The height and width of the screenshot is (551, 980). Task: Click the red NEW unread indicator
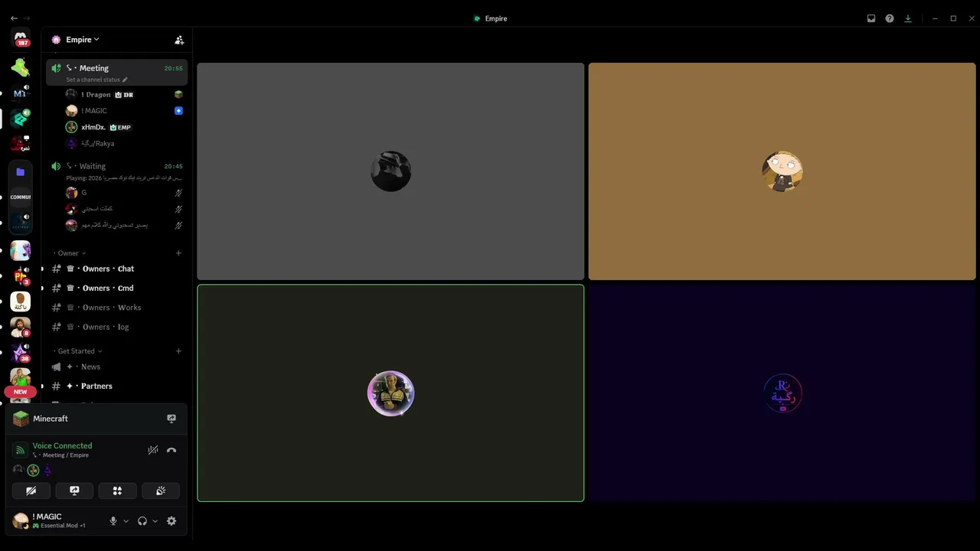coord(21,392)
